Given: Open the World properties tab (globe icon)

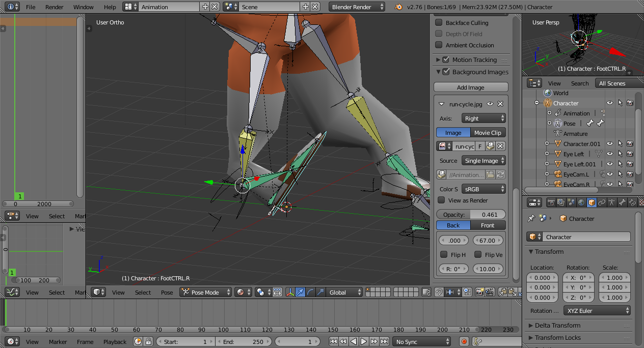Looking at the screenshot, I should click(581, 202).
